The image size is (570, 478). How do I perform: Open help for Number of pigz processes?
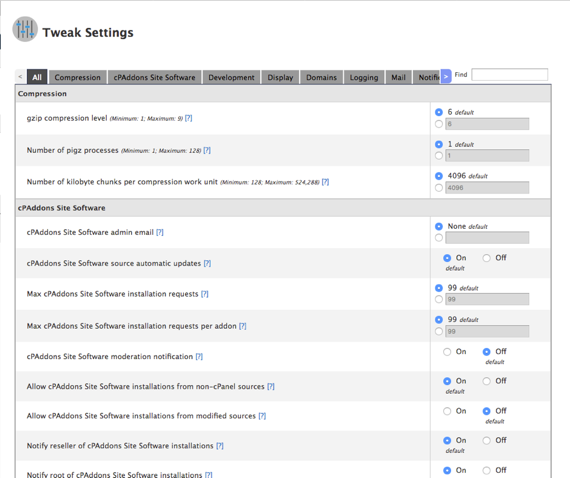tap(207, 150)
